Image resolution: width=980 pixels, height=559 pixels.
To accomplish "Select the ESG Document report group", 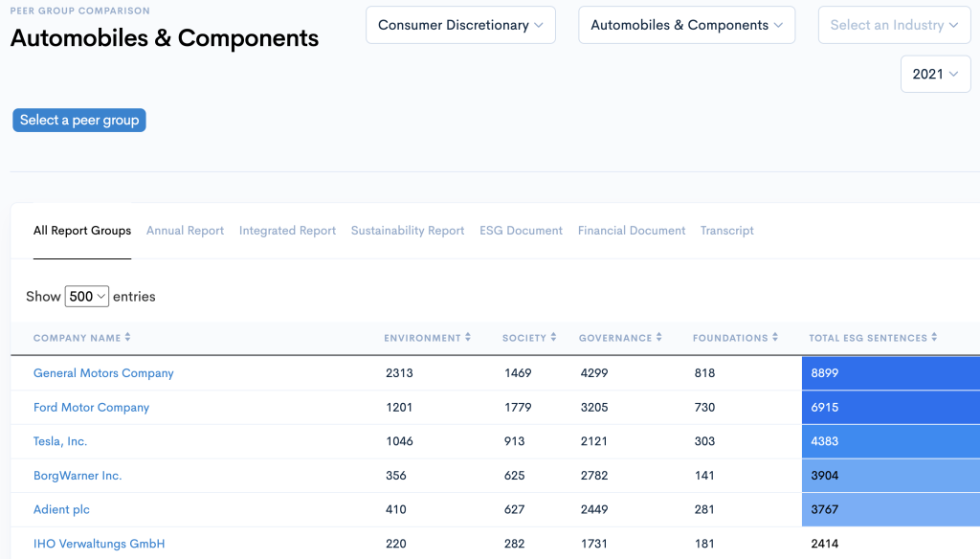I will 521,230.
